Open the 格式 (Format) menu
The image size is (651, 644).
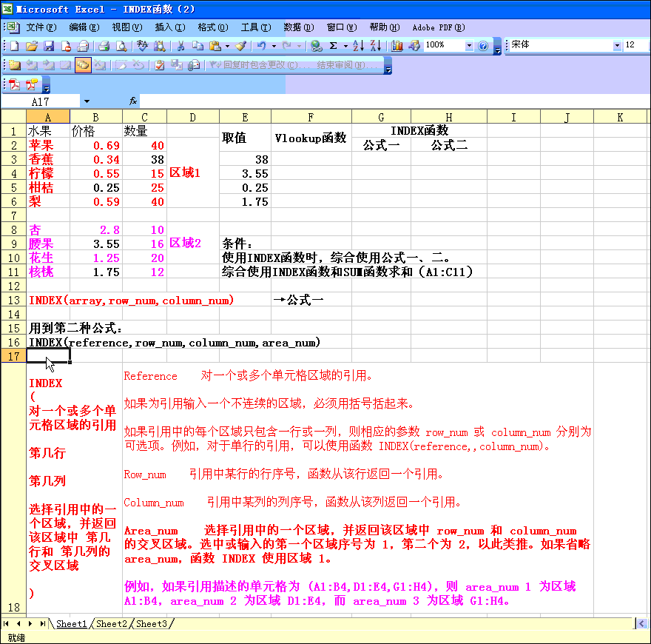coord(212,27)
